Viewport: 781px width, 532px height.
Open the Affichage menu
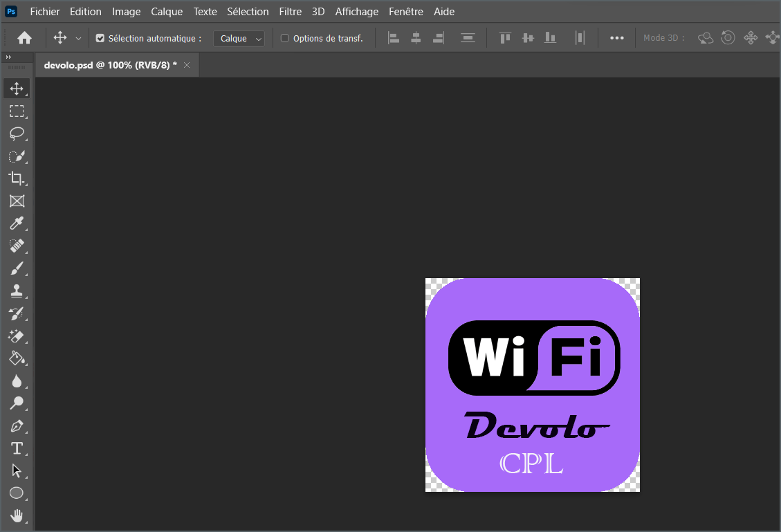[x=357, y=12]
